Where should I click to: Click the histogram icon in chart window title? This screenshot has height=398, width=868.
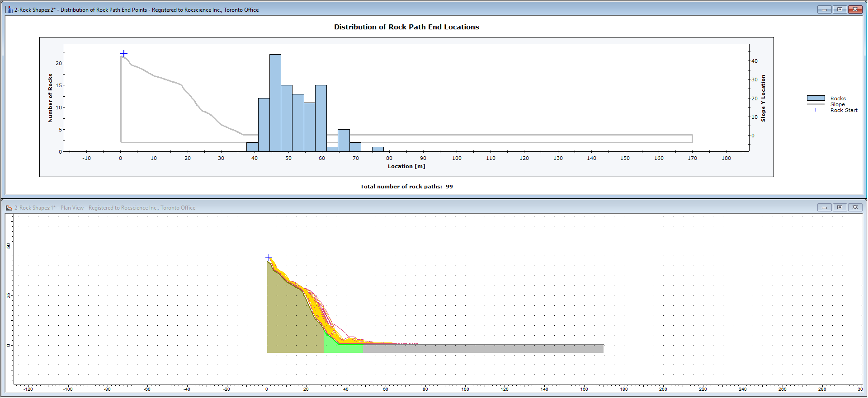[9, 9]
